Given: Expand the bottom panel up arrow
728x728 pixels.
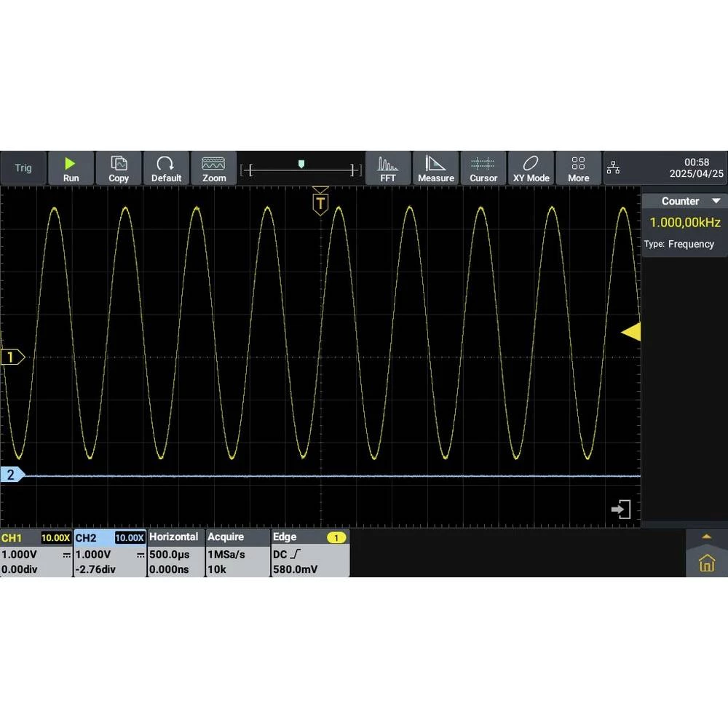Looking at the screenshot, I should click(705, 537).
